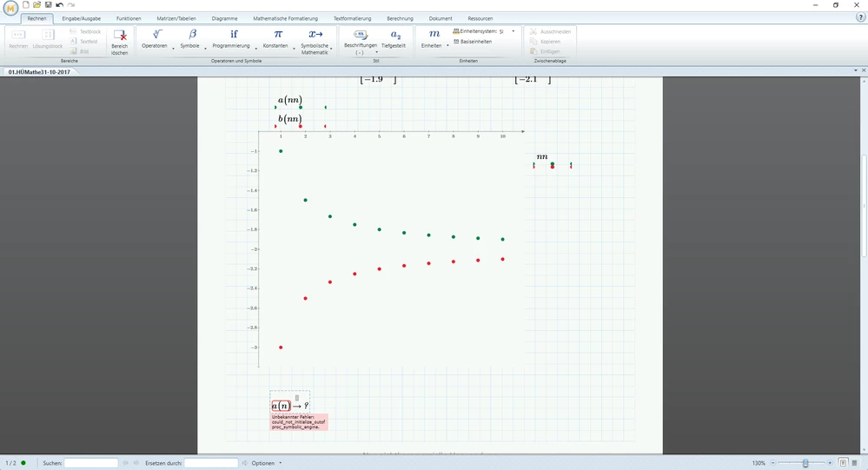Apply Tiefgestellt subscript style
This screenshot has height=470, width=868.
click(394, 39)
